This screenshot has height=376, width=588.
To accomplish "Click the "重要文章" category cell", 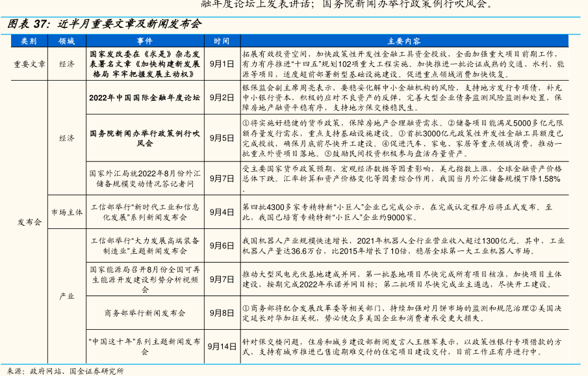I will coord(29,64).
